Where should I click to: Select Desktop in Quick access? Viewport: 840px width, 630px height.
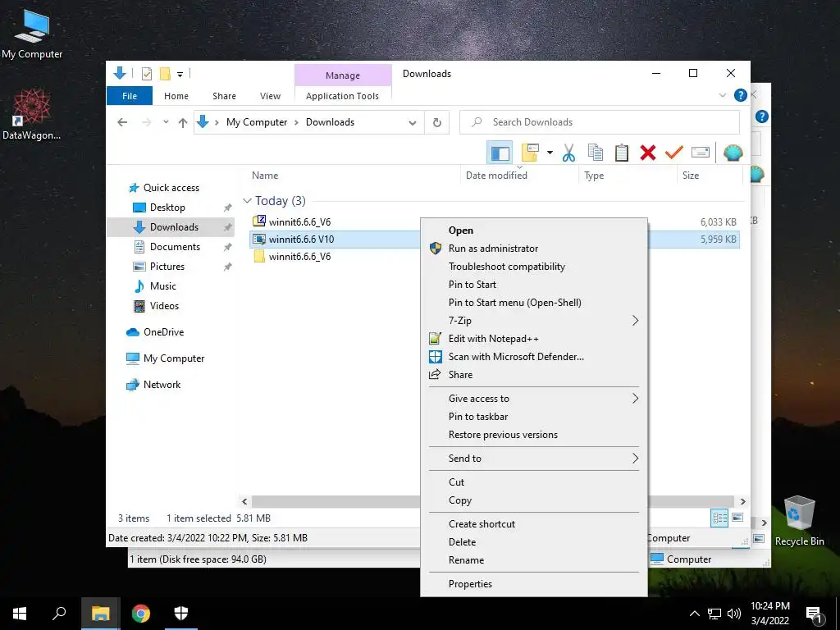coord(167,208)
